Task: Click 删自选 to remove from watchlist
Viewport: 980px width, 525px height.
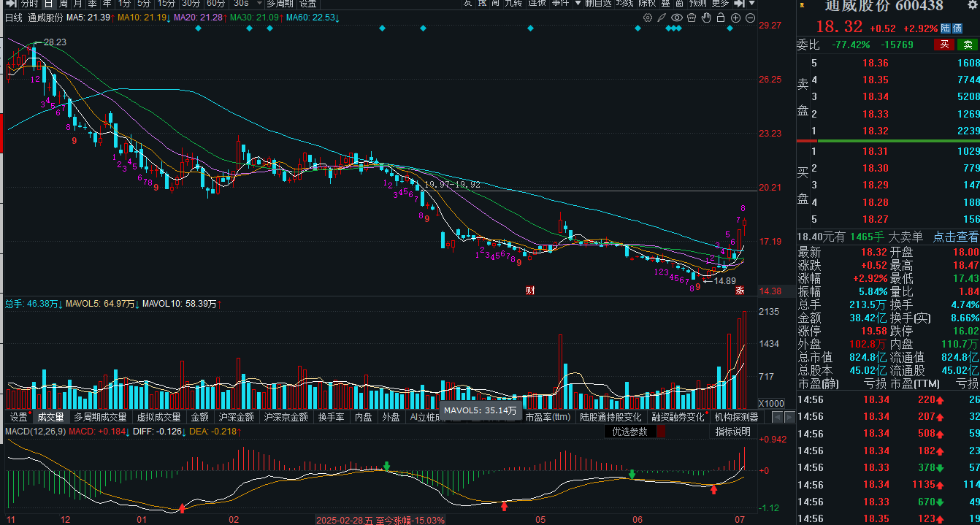Action: coord(598,3)
